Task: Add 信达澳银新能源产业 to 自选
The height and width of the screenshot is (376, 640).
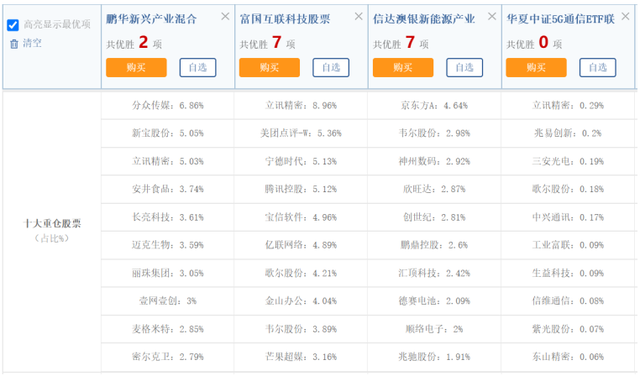Action: pyautogui.click(x=464, y=67)
